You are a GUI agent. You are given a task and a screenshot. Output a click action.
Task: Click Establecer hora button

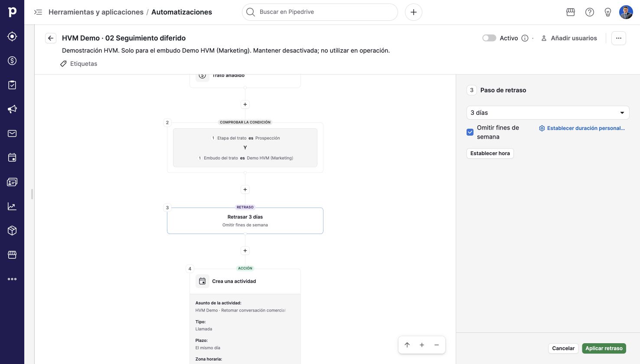coord(490,153)
